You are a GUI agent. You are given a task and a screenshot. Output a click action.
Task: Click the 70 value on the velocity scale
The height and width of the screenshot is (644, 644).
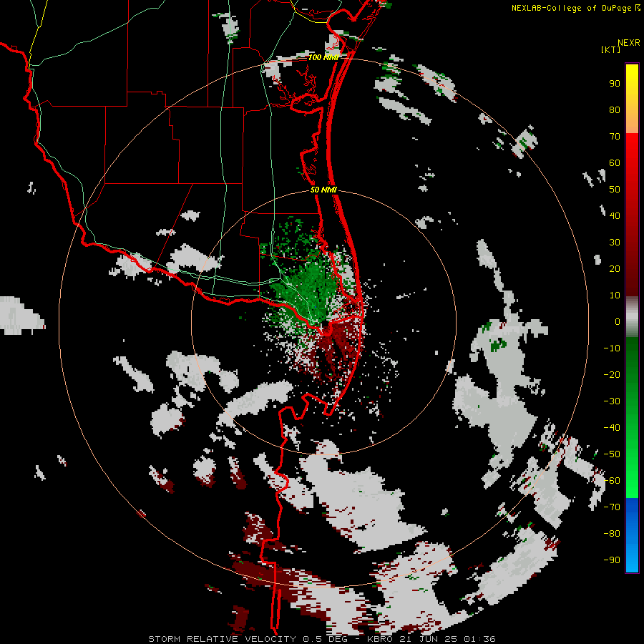[x=615, y=137]
